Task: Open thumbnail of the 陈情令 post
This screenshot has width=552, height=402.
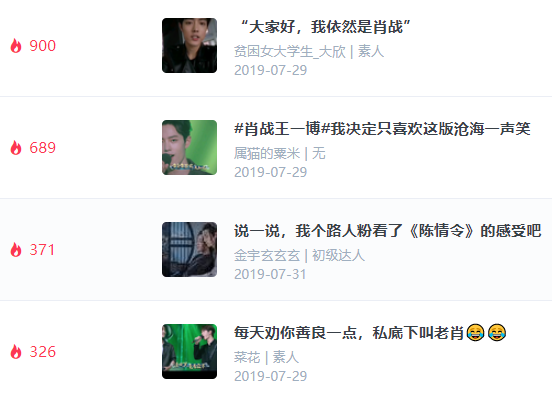Action: 189,250
